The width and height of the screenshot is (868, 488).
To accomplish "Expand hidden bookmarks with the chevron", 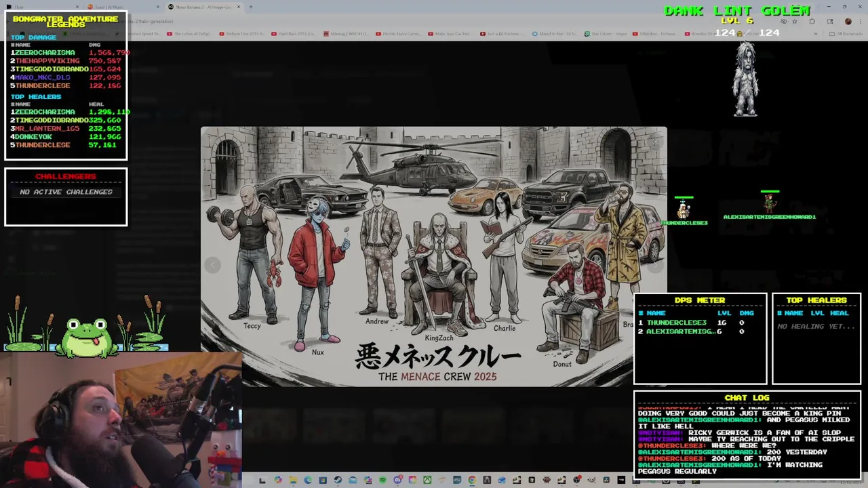I will (x=816, y=34).
